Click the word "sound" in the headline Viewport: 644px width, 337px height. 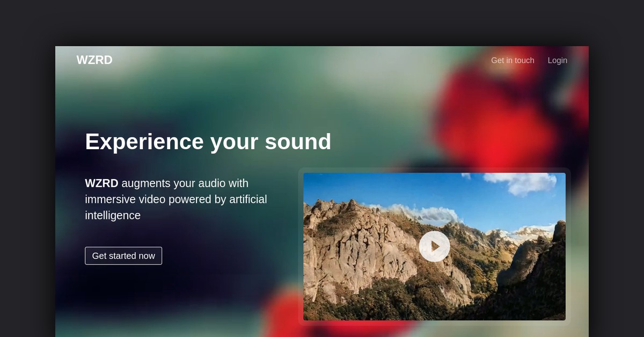point(298,142)
